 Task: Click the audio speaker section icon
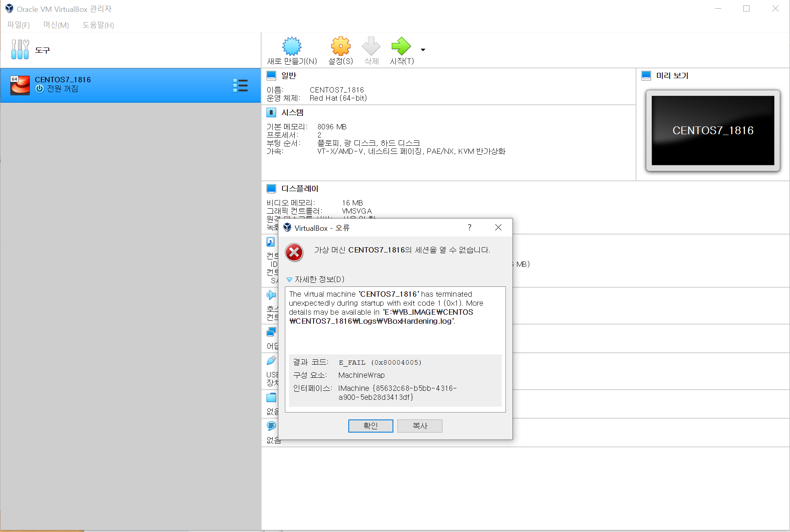[271, 295]
